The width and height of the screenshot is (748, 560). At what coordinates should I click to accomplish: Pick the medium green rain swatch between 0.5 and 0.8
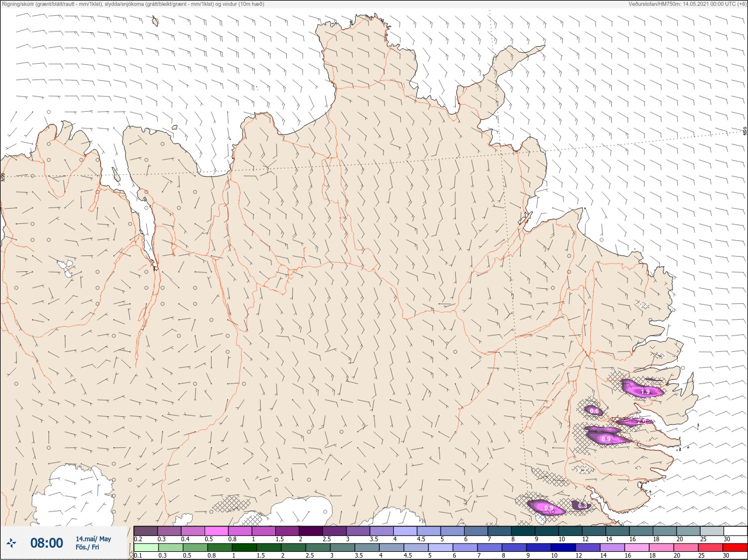195,548
